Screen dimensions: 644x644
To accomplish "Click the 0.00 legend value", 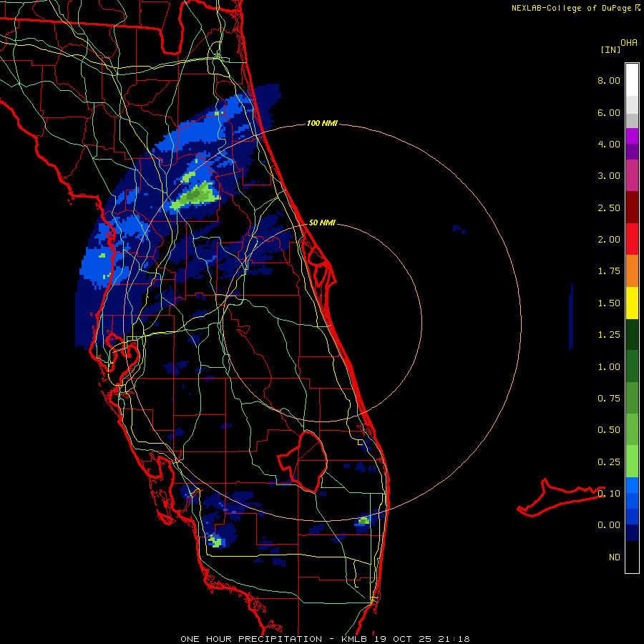I will coord(609,525).
